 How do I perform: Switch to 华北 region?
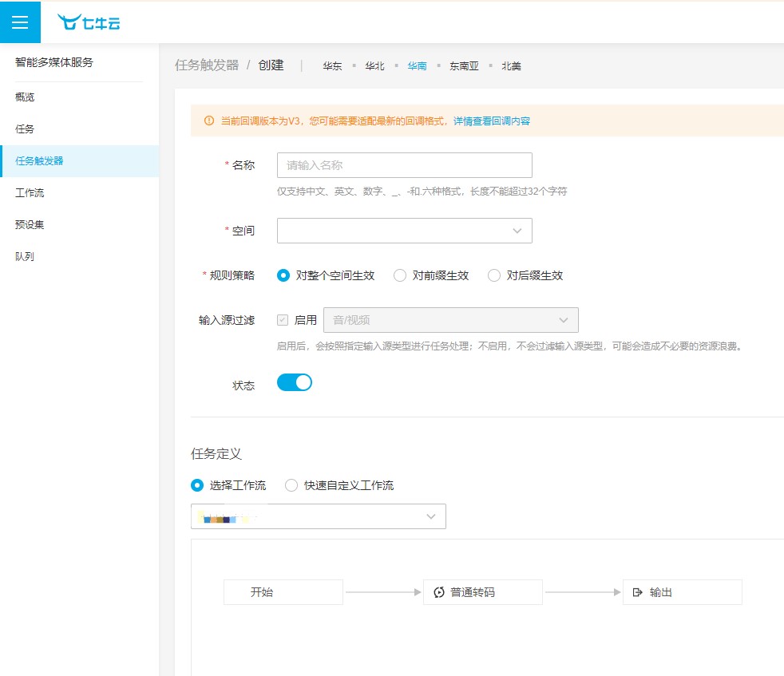point(374,66)
